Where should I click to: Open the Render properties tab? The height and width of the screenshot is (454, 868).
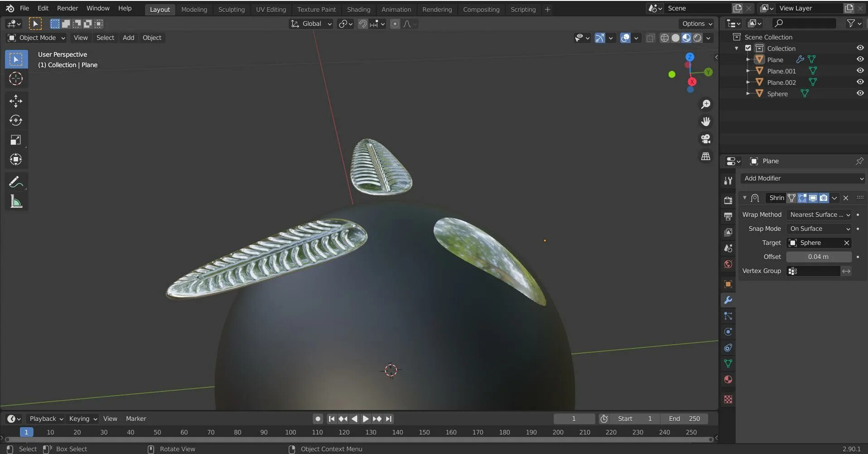[x=728, y=200]
